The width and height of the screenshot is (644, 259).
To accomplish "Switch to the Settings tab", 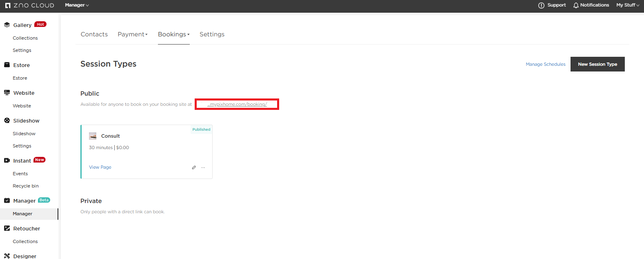I will 212,34.
